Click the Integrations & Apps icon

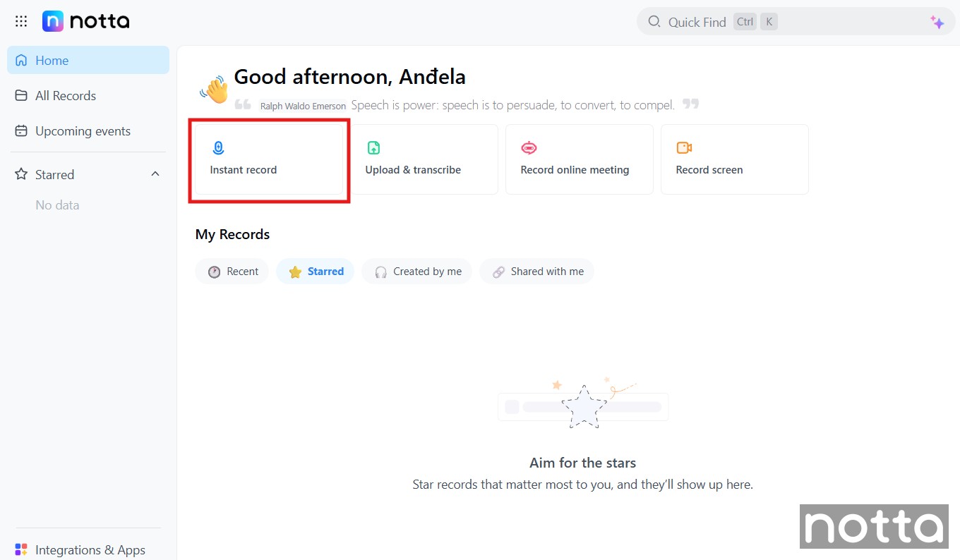coord(21,549)
